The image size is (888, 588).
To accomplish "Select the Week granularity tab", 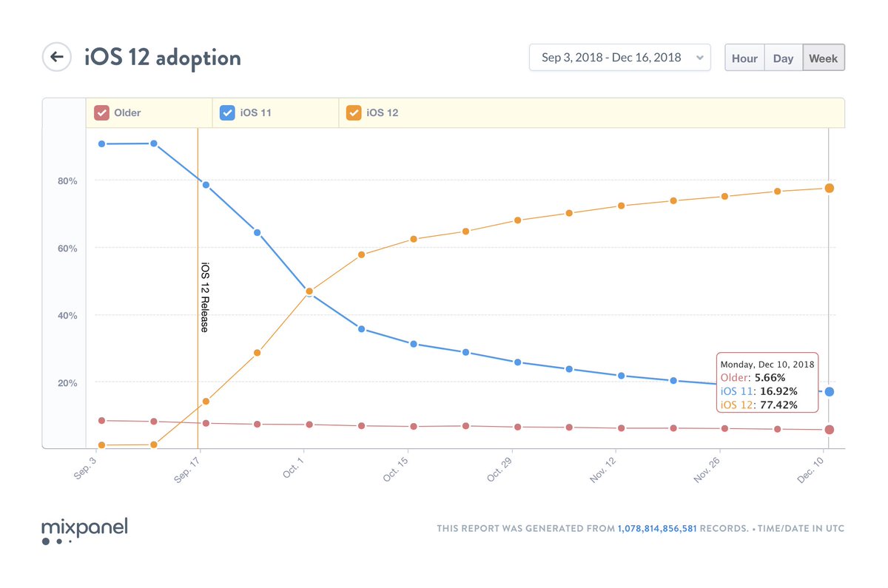I will pyautogui.click(x=824, y=58).
